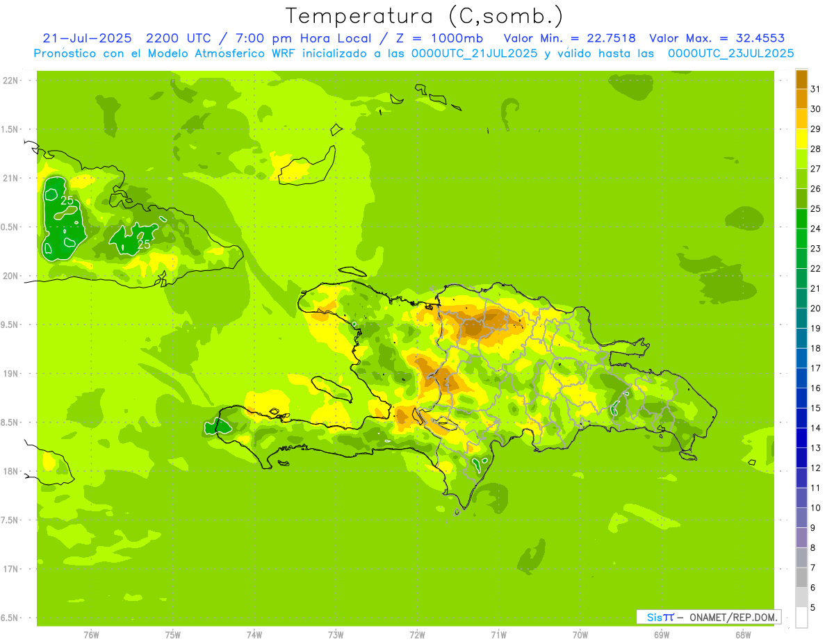
Task: Click the '71W' longitude axis label
Action: coord(498,635)
